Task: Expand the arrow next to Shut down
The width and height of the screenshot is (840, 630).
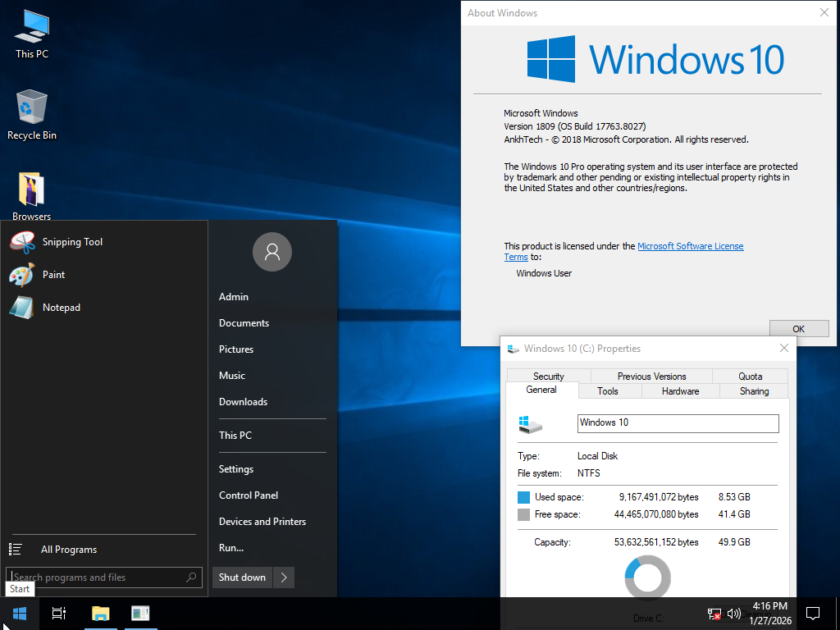Action: [x=283, y=577]
